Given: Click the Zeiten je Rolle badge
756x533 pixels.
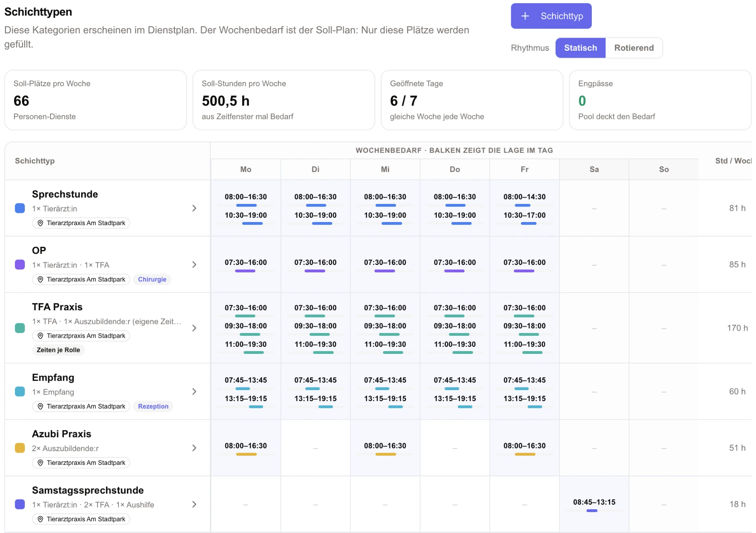Looking at the screenshot, I should click(x=58, y=350).
